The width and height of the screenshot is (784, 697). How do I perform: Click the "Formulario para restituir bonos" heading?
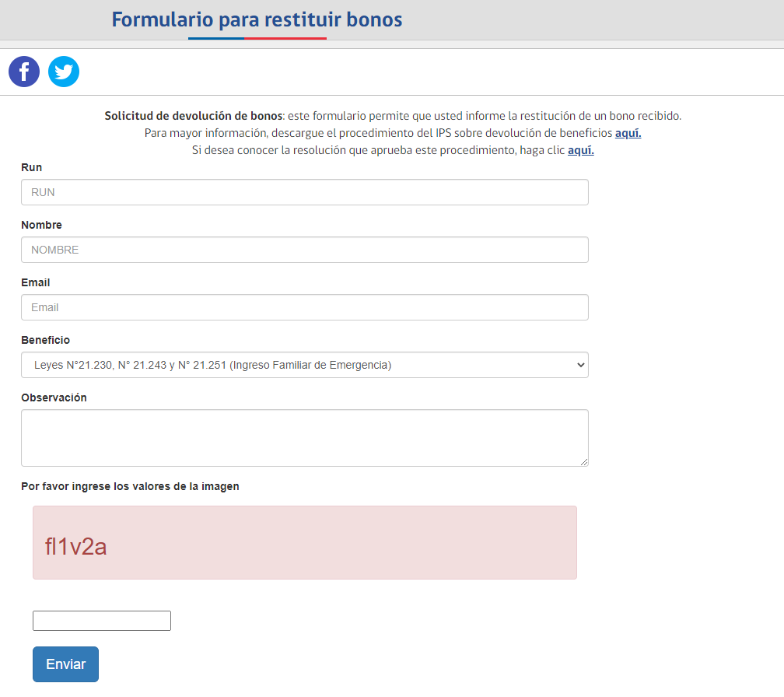coord(257,19)
